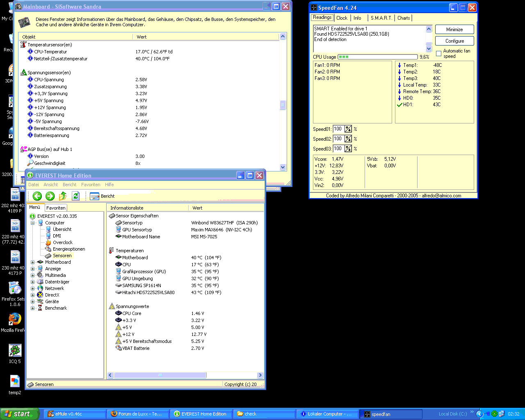Screen dimensions: 525x420
Task: Switch to the Favoriten tab in EVEREST panel
Action: [55, 208]
